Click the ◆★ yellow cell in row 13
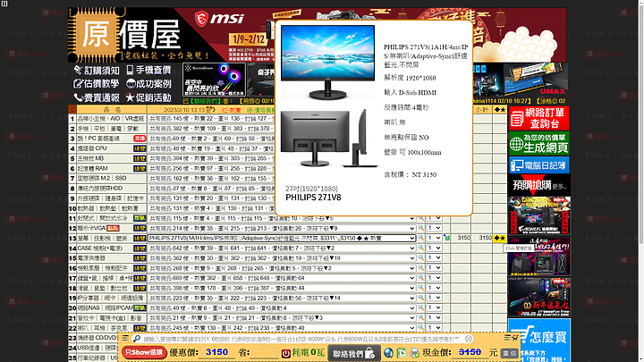 click(499, 238)
